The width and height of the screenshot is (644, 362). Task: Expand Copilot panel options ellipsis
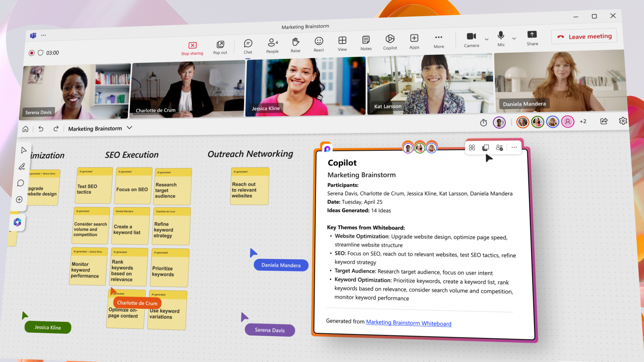(x=514, y=147)
